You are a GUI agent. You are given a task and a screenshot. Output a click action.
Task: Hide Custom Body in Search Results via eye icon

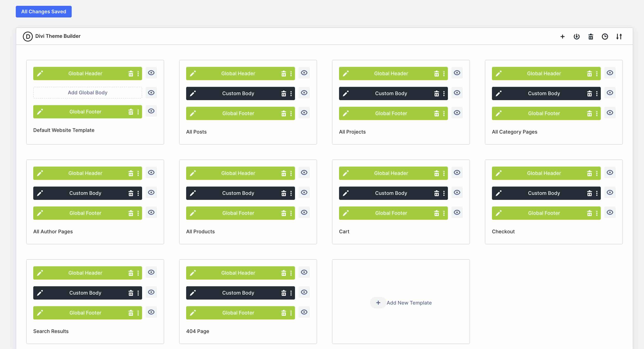point(151,292)
